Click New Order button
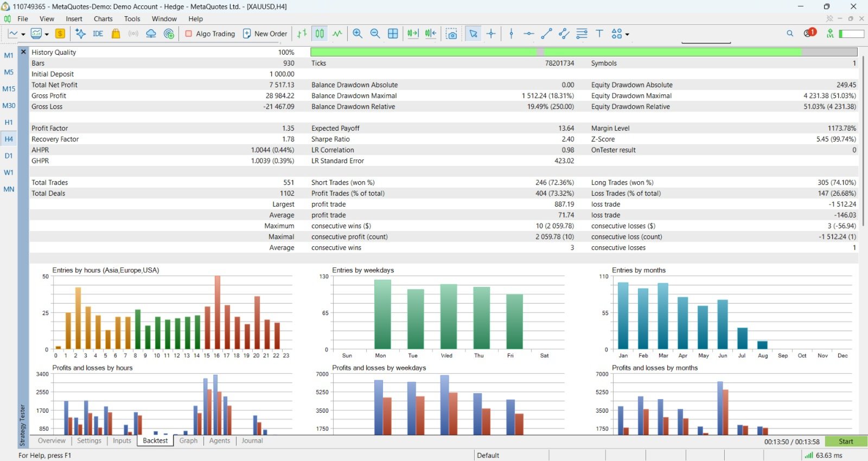This screenshot has height=461, width=868. 265,34
